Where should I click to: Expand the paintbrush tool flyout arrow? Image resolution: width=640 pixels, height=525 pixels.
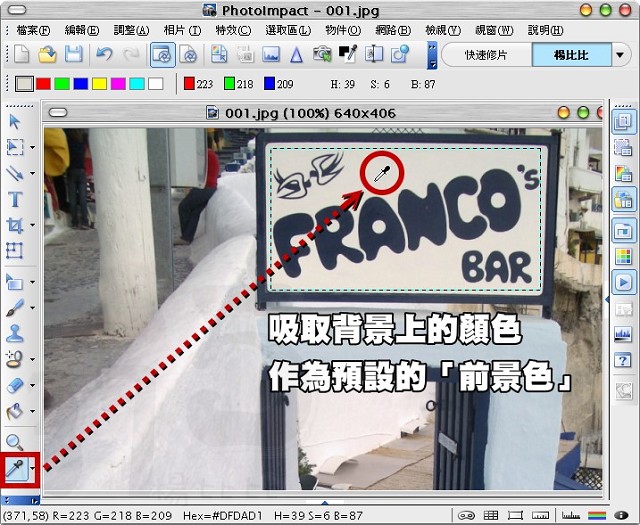[x=33, y=307]
